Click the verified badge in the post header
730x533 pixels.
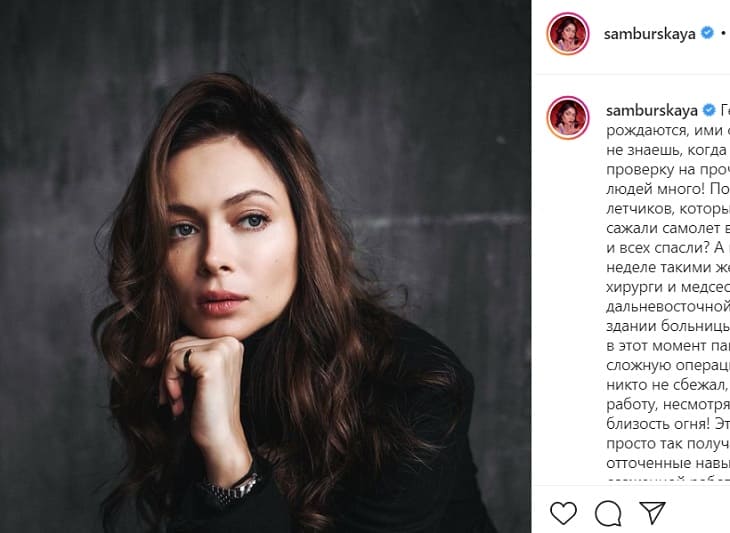tap(707, 33)
